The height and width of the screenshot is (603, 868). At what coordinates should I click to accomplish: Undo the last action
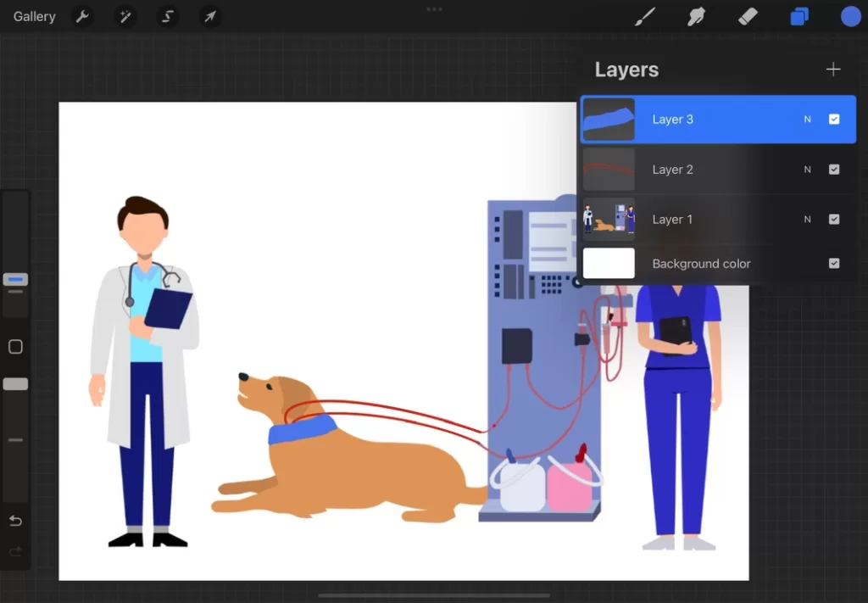pyautogui.click(x=15, y=521)
